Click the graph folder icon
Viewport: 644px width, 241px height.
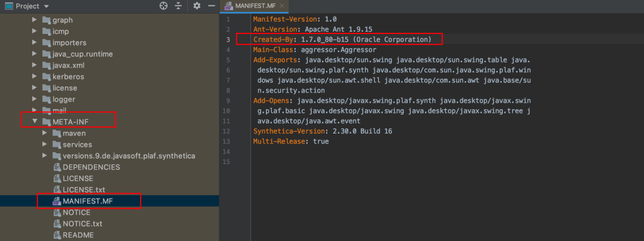[x=46, y=20]
